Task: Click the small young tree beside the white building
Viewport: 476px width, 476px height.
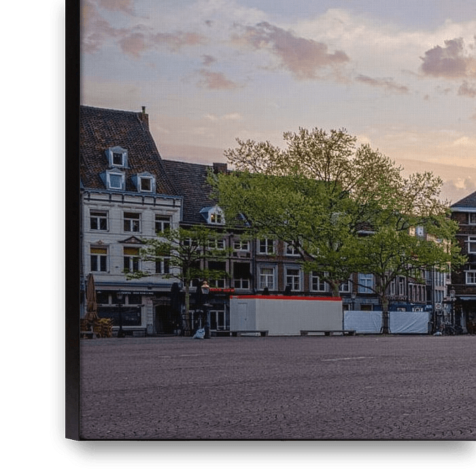Action: (180, 258)
